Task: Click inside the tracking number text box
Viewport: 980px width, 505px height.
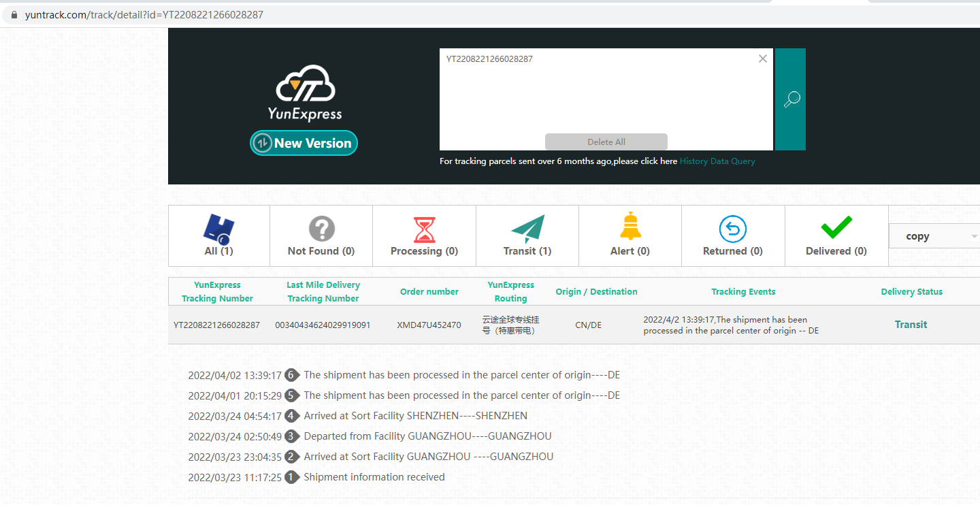Action: (x=599, y=95)
